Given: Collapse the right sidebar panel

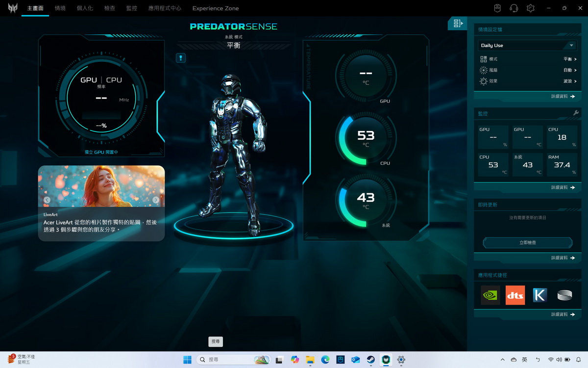Looking at the screenshot, I should point(458,24).
